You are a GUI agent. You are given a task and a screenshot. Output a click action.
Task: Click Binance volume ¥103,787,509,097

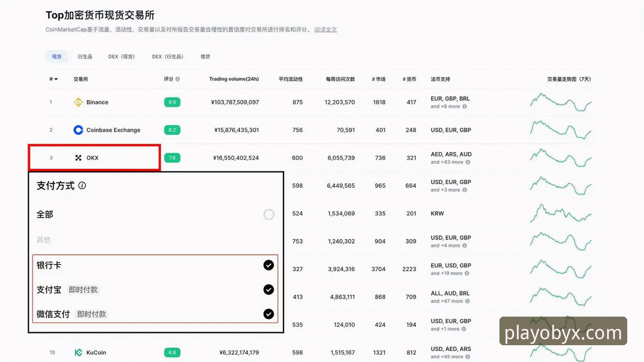235,102
